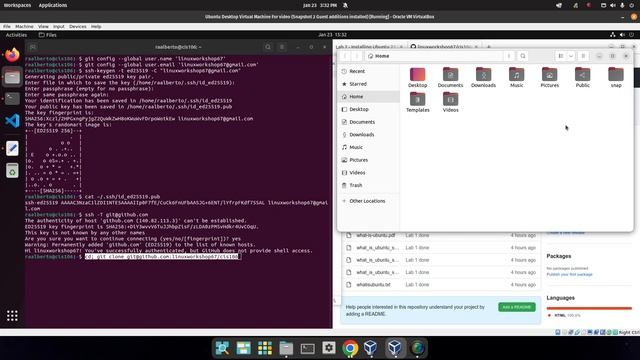Open Files app in guest dock
Screen dimensions: 640x360
click(12, 77)
